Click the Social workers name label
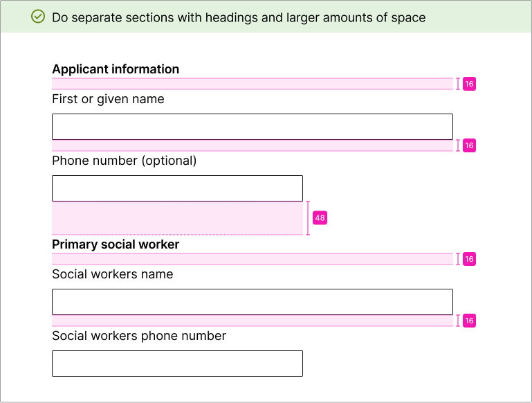532x403 pixels. tap(112, 274)
